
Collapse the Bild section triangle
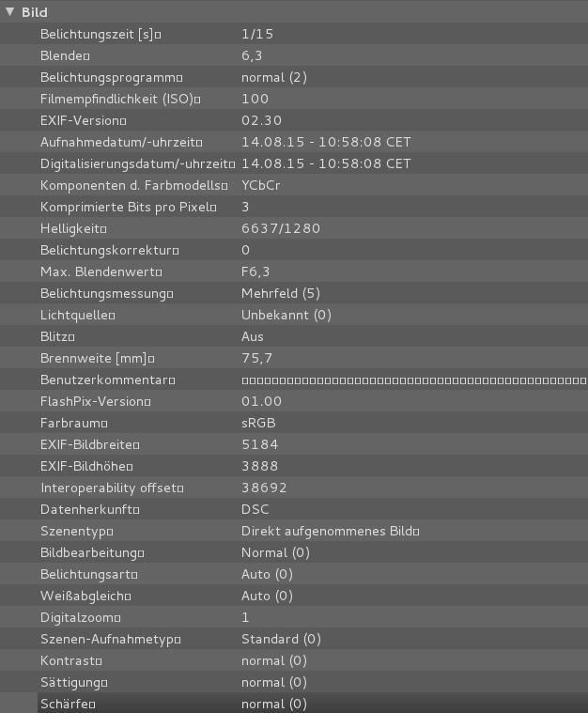[x=10, y=12]
